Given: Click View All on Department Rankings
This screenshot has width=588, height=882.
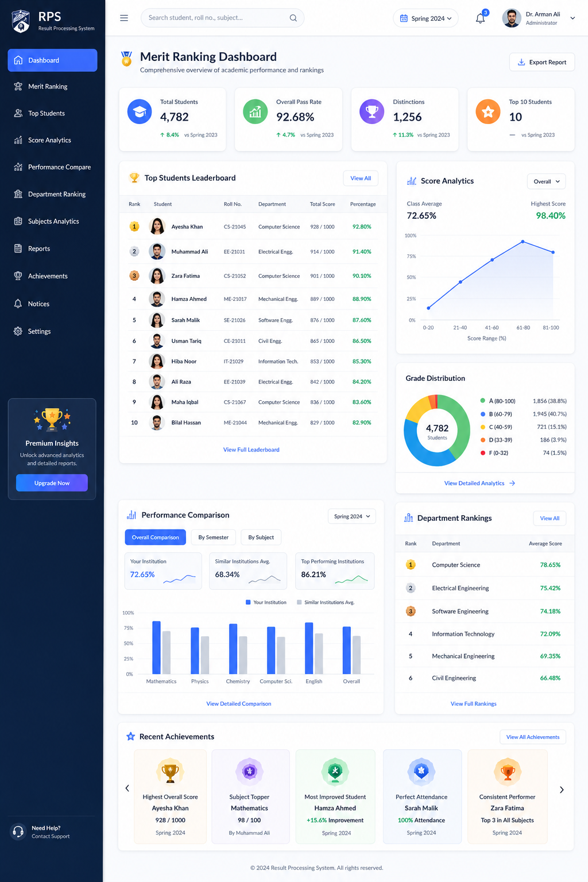Looking at the screenshot, I should coord(550,518).
